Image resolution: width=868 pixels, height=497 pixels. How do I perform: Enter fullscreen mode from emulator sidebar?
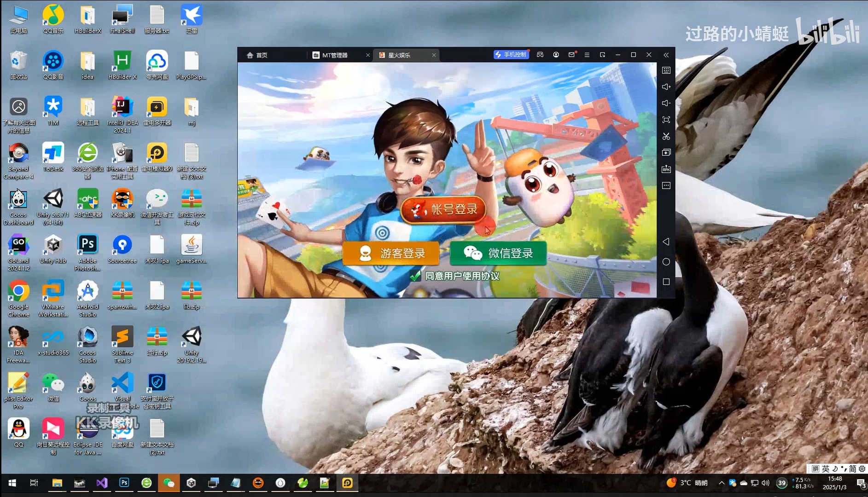666,120
